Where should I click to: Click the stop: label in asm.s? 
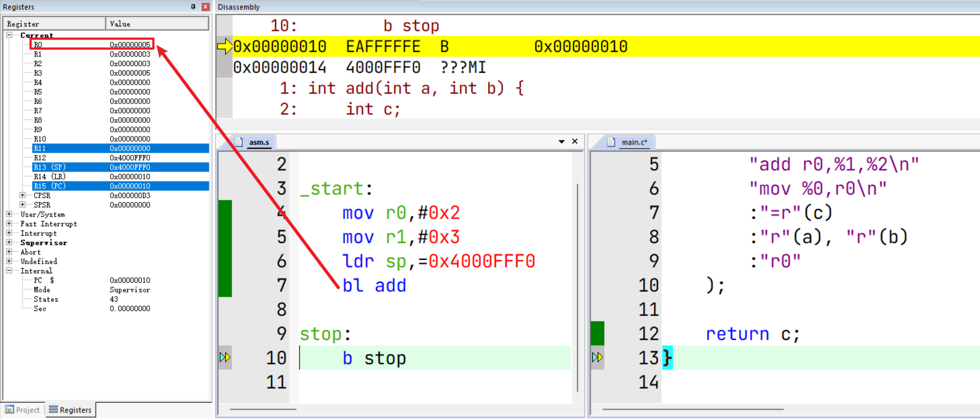(x=325, y=334)
